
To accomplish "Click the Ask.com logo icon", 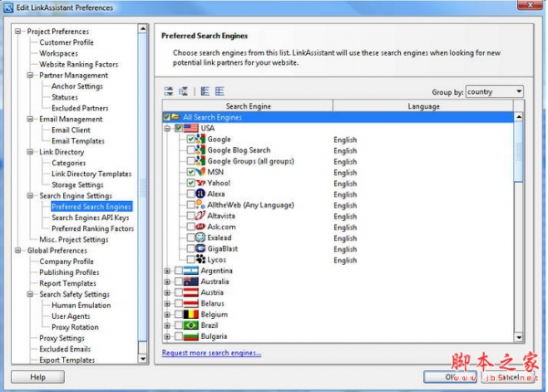I will click(200, 227).
